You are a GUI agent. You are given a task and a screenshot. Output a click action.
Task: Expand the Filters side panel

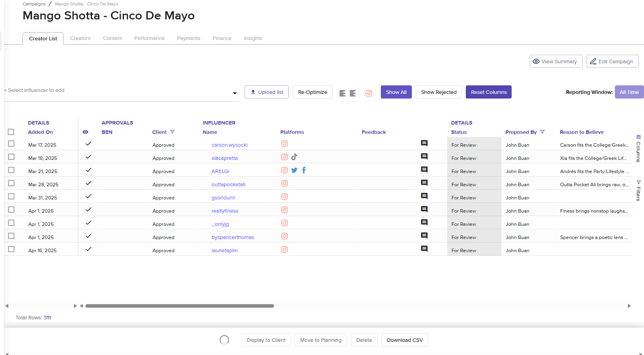[x=638, y=190]
